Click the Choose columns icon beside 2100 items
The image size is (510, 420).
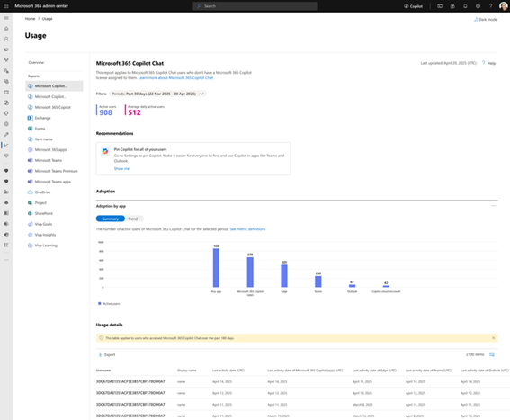click(x=492, y=354)
